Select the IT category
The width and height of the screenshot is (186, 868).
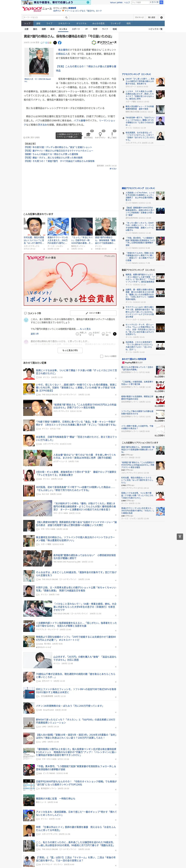pos(86,29)
